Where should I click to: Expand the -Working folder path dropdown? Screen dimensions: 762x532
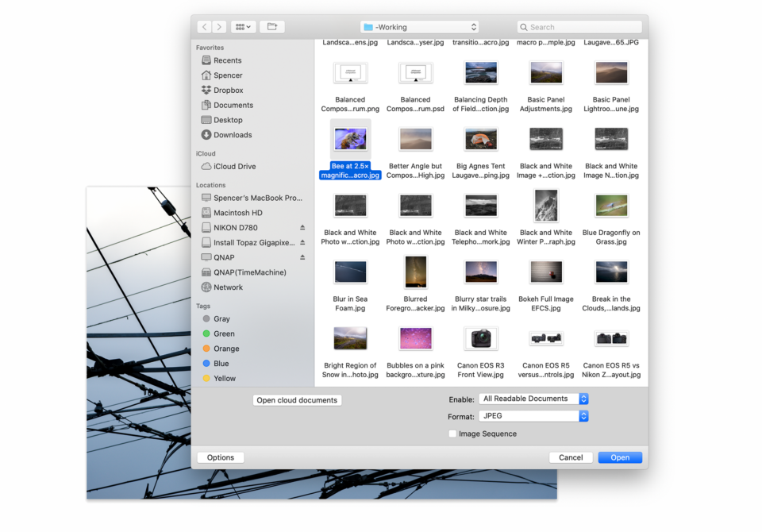pyautogui.click(x=419, y=27)
